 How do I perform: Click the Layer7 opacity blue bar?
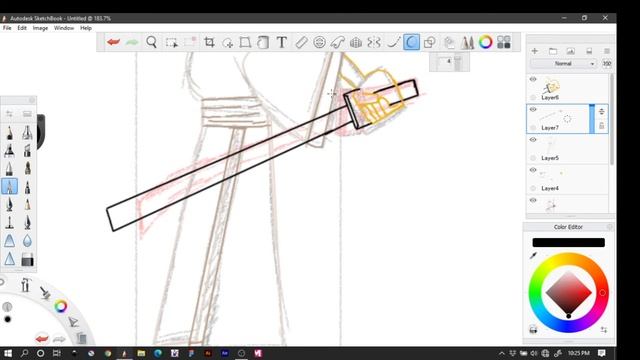click(x=592, y=119)
